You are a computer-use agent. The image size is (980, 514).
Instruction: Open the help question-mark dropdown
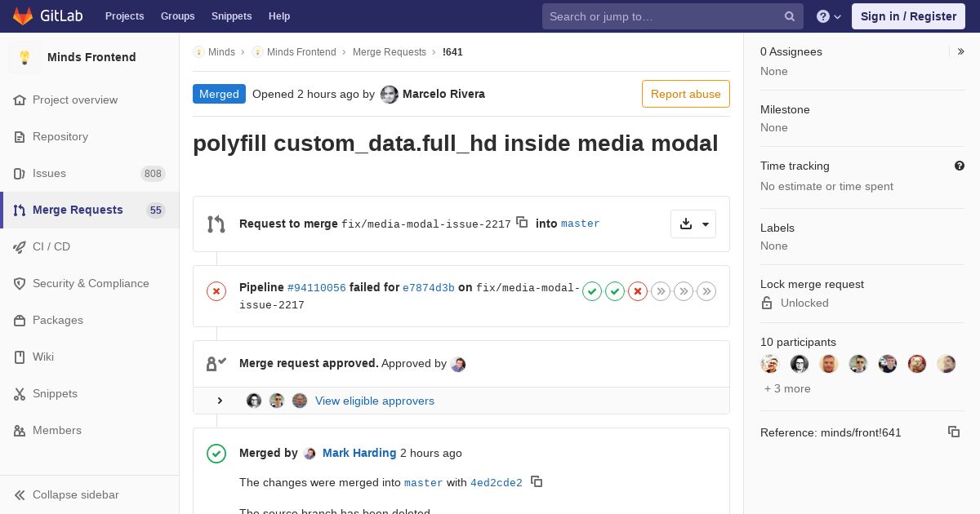(x=829, y=16)
